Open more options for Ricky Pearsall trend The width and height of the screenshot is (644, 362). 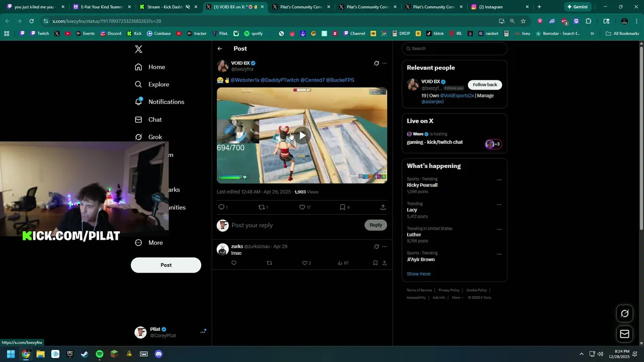pyautogui.click(x=499, y=179)
